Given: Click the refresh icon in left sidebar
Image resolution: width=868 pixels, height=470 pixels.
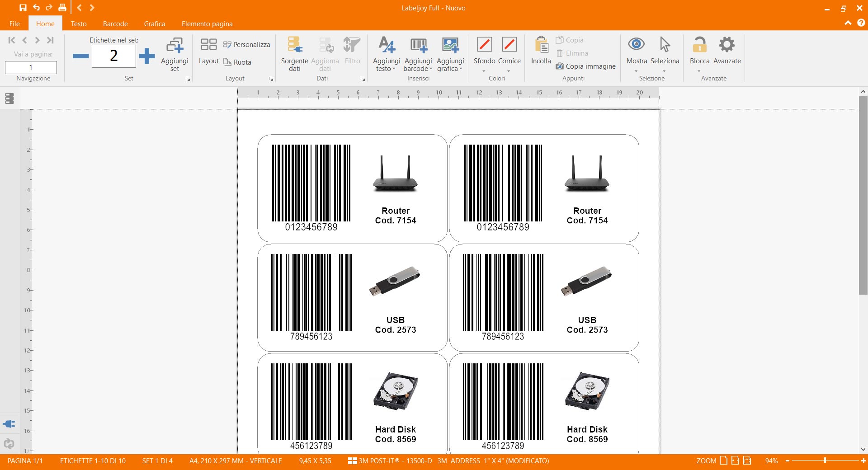Looking at the screenshot, I should point(9,444).
